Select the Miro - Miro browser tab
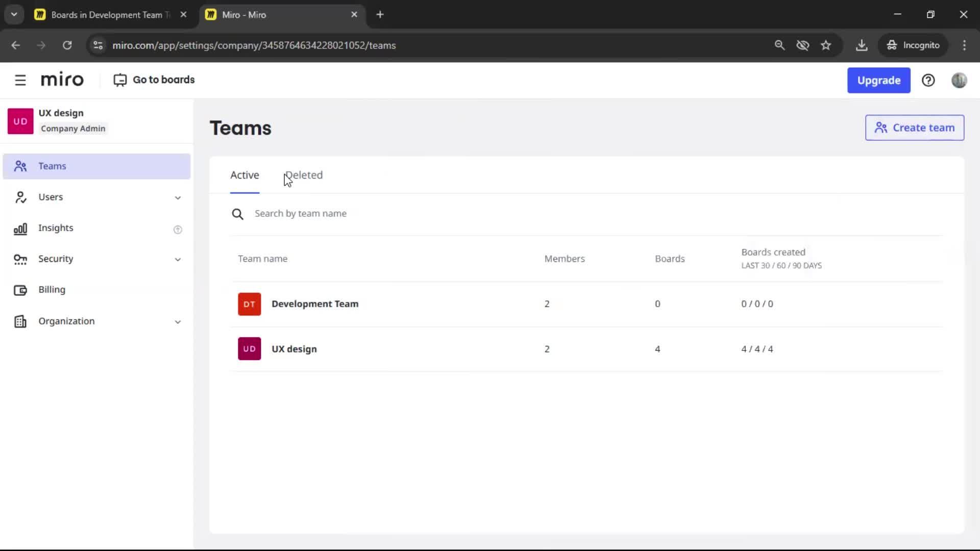Image resolution: width=980 pixels, height=551 pixels. tap(281, 15)
